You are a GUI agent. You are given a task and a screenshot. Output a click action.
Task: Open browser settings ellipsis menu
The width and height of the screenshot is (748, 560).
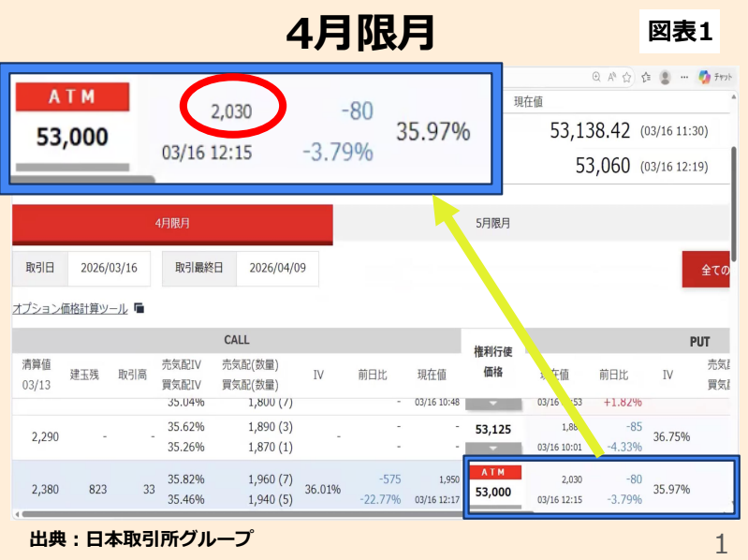(x=683, y=78)
